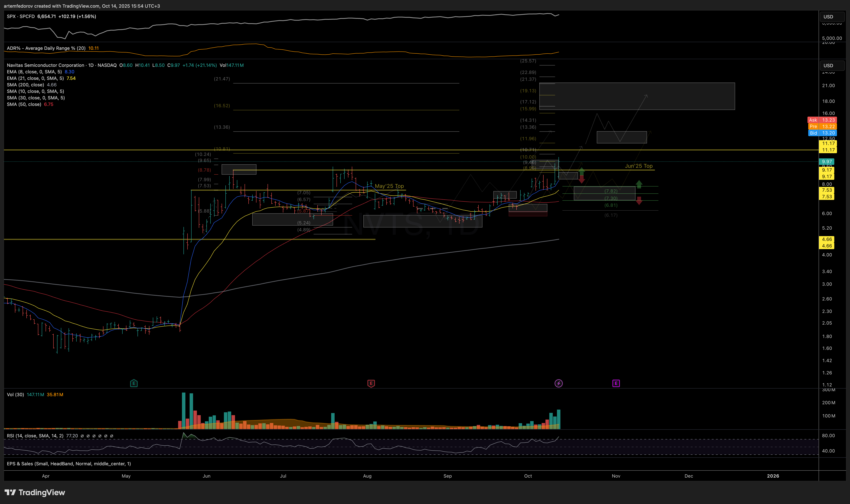The width and height of the screenshot is (850, 504).
Task: Select the EPS & Sales indicator legend
Action: pos(69,464)
